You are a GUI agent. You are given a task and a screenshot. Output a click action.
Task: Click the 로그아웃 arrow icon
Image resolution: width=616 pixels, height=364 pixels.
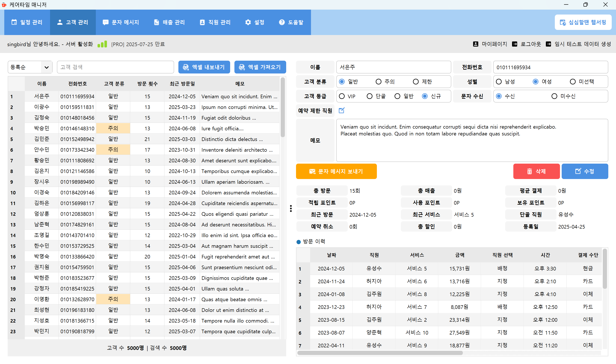click(x=515, y=44)
